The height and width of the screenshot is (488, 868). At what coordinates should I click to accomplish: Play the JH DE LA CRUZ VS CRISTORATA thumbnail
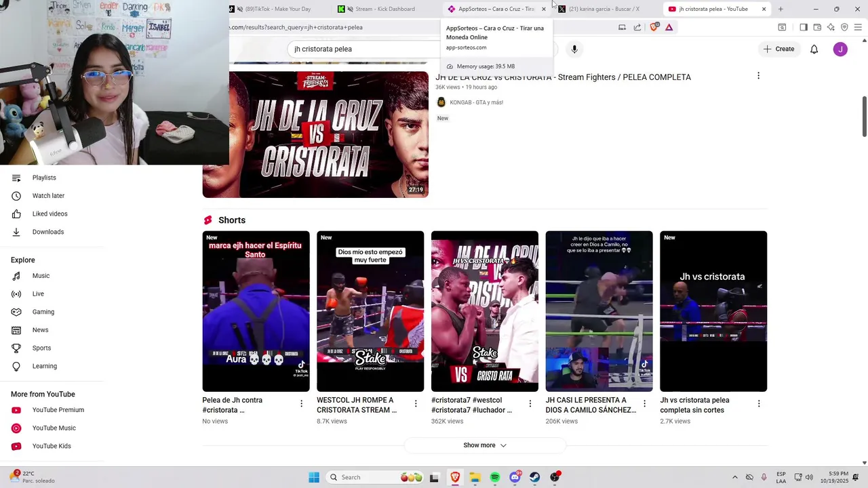(315, 134)
